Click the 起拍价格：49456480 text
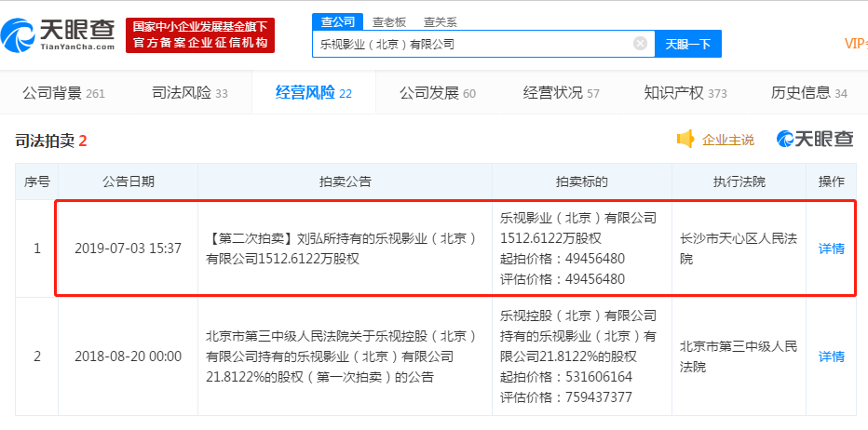This screenshot has width=868, height=430. click(x=562, y=259)
